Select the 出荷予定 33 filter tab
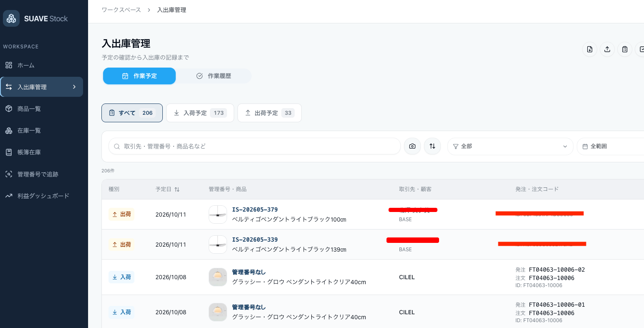 point(270,113)
